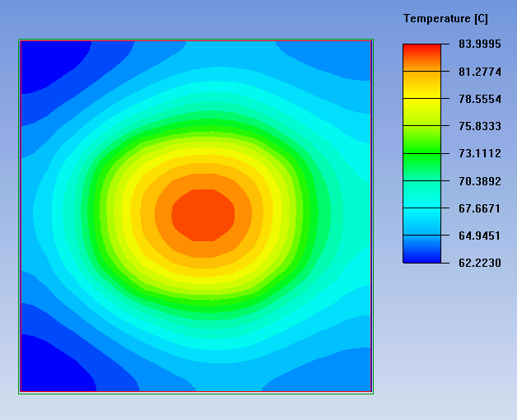This screenshot has width=517, height=420.
Task: Pick the dark blue band of the color legend
Action: pyautogui.click(x=422, y=249)
